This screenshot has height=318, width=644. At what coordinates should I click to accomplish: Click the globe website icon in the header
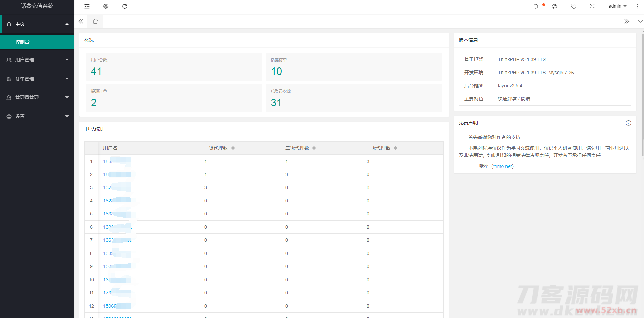(106, 6)
